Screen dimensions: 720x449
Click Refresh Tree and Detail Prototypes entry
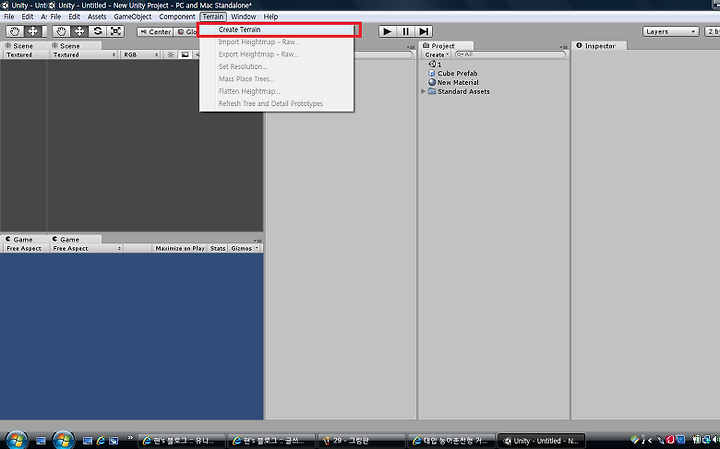click(x=276, y=104)
